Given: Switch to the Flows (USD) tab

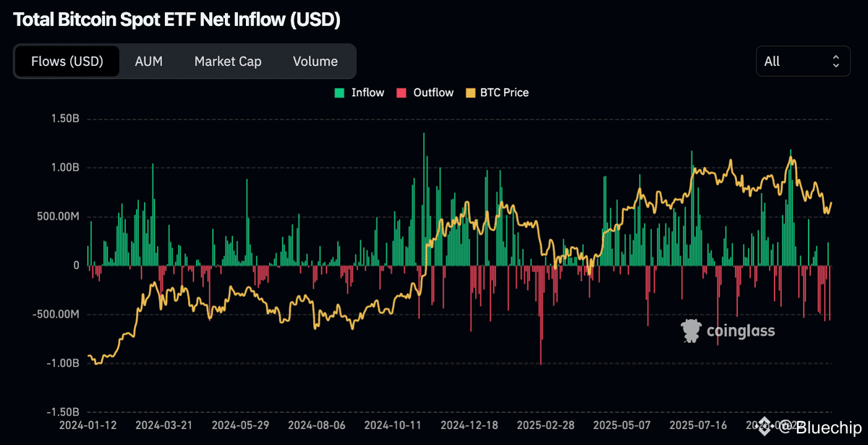Looking at the screenshot, I should pos(67,62).
